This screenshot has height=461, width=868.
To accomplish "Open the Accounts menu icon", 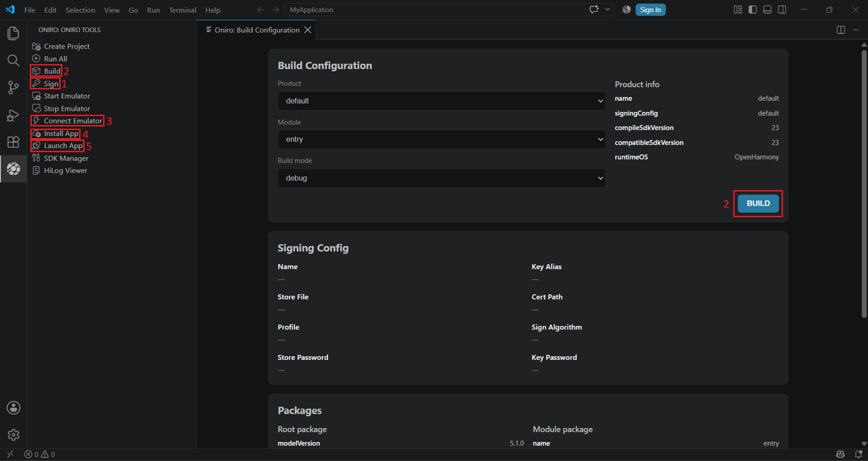I will click(x=13, y=408).
